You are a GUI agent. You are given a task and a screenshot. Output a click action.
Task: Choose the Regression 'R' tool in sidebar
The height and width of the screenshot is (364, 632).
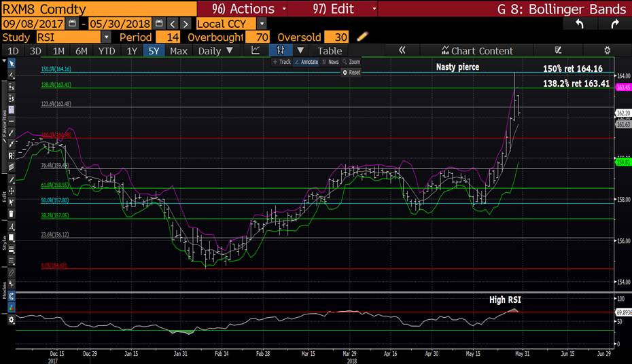[x=12, y=156]
